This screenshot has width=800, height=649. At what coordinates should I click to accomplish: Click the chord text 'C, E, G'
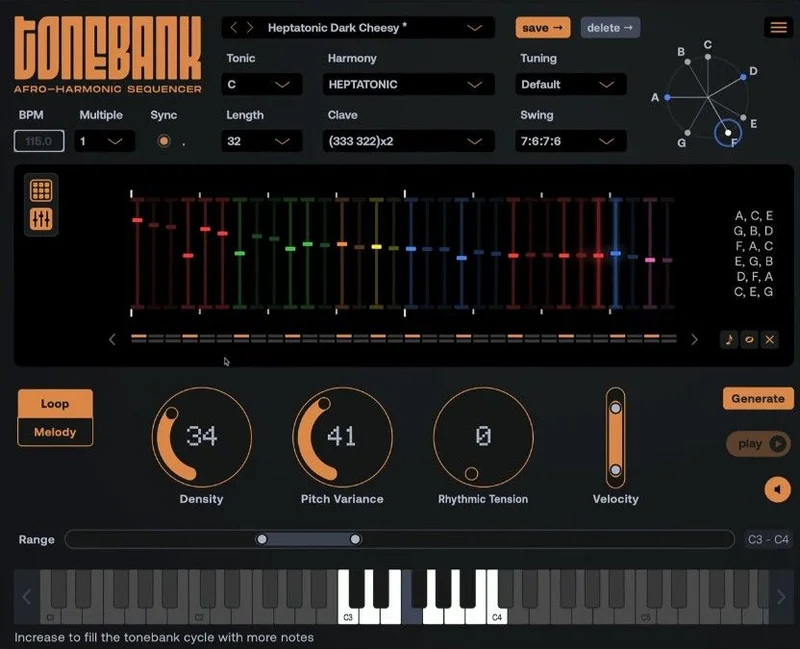754,292
